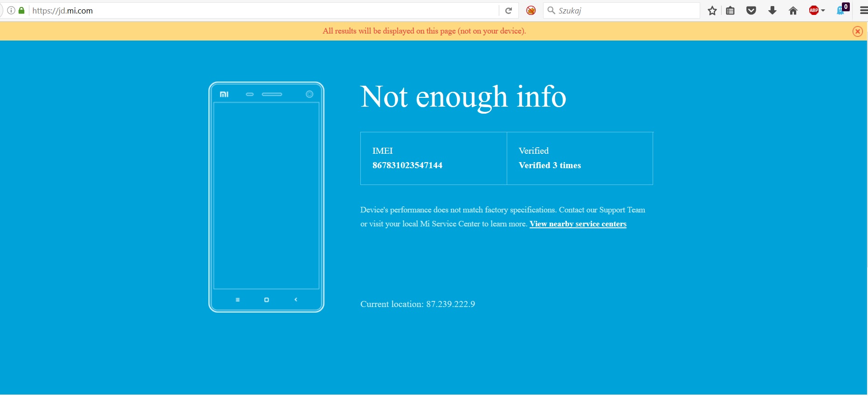Click the crossed-out orange extension icon
This screenshot has height=396, width=868.
531,11
